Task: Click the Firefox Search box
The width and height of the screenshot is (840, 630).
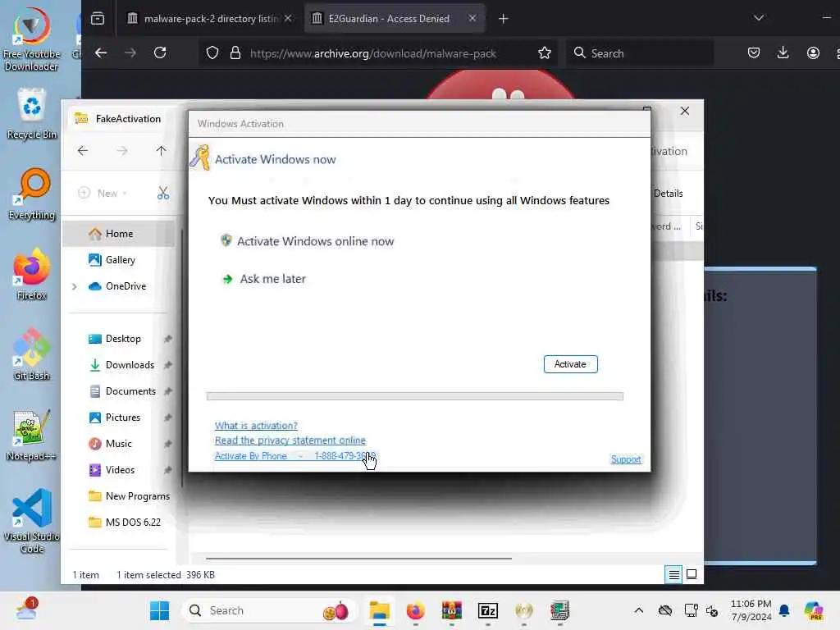Action: pyautogui.click(x=640, y=53)
